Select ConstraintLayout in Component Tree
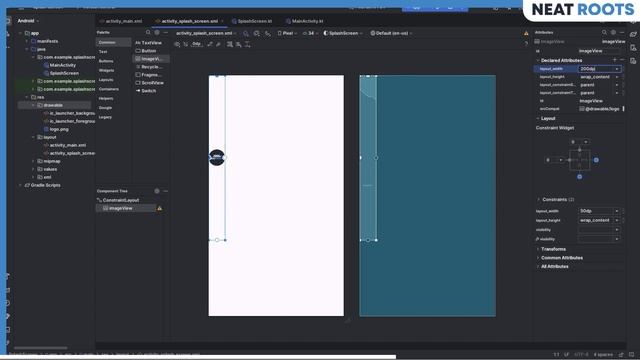Screen dimensions: 640x360 click(x=118, y=200)
